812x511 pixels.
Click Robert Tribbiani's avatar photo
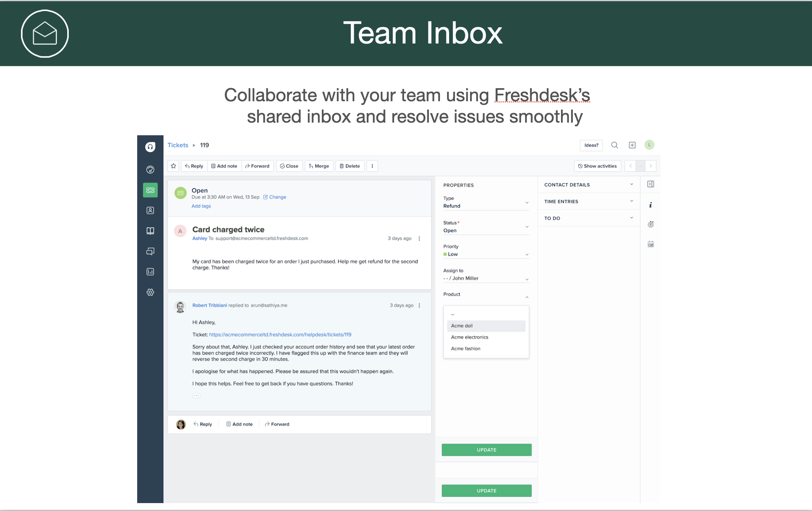(x=180, y=307)
